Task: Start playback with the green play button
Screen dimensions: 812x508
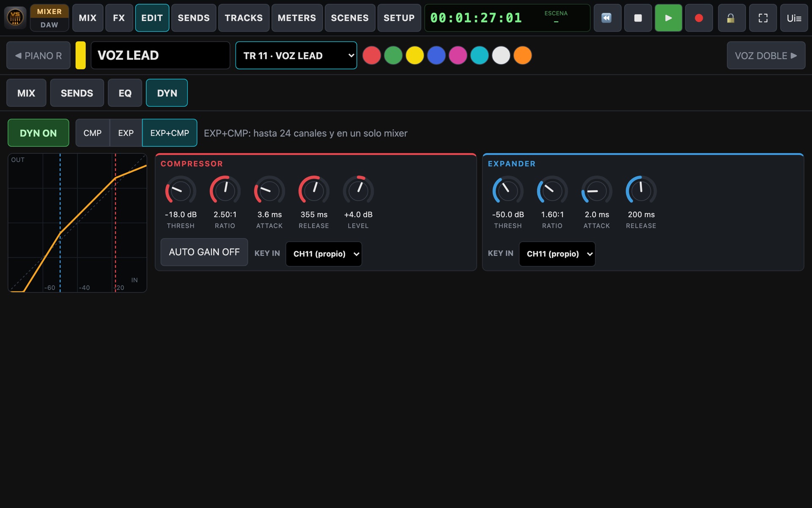Action: tap(668, 18)
